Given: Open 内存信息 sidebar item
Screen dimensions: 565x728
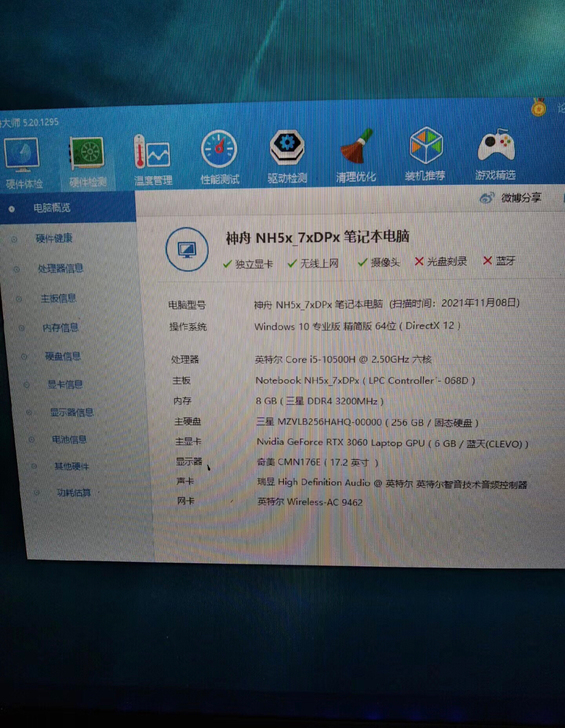Looking at the screenshot, I should 60,328.
